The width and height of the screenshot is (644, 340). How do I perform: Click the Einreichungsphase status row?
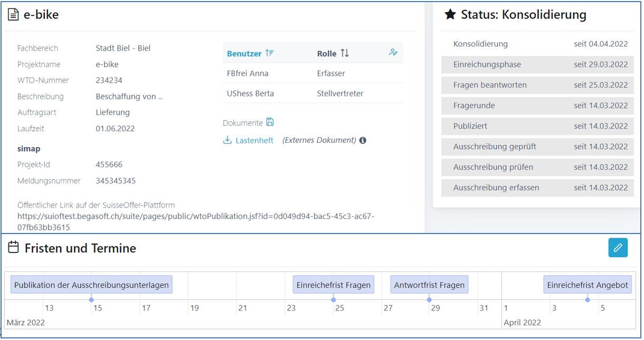pyautogui.click(x=537, y=64)
